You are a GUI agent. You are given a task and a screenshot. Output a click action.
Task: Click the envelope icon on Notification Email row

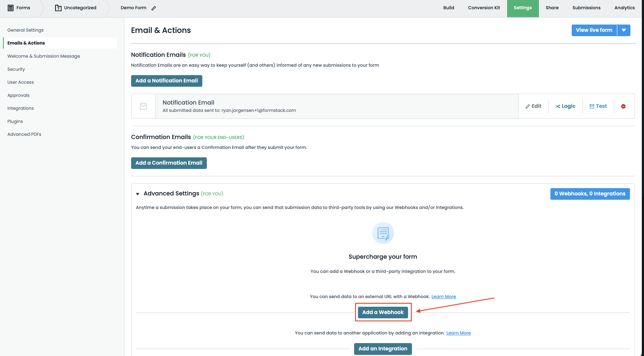point(143,106)
